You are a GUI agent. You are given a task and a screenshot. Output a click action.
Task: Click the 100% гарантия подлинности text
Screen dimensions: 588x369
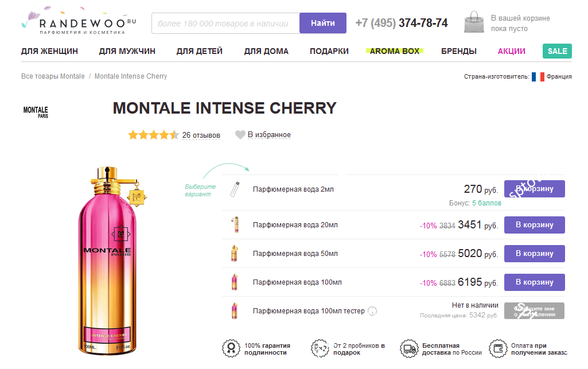(x=267, y=349)
